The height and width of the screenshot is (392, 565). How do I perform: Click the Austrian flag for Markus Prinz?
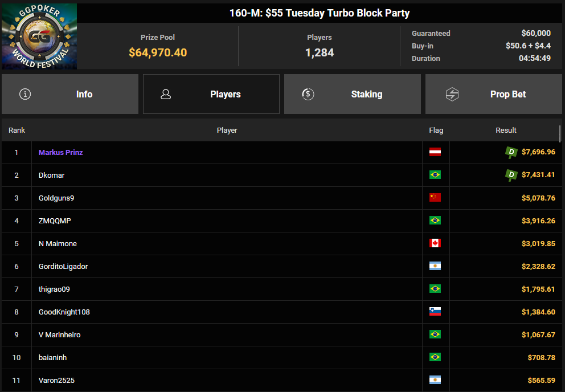click(435, 152)
